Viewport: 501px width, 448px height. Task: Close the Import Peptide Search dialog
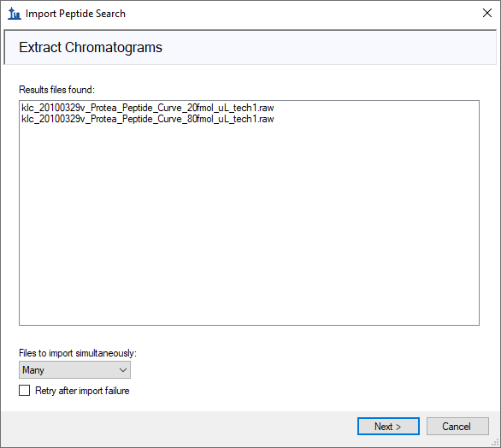click(x=487, y=13)
